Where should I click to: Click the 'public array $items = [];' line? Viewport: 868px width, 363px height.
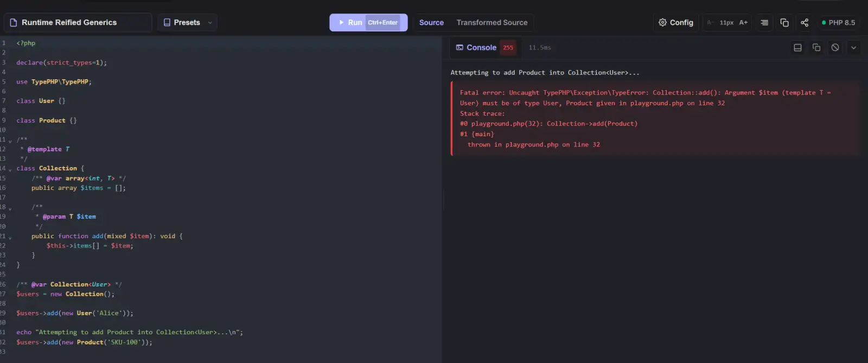click(x=78, y=188)
